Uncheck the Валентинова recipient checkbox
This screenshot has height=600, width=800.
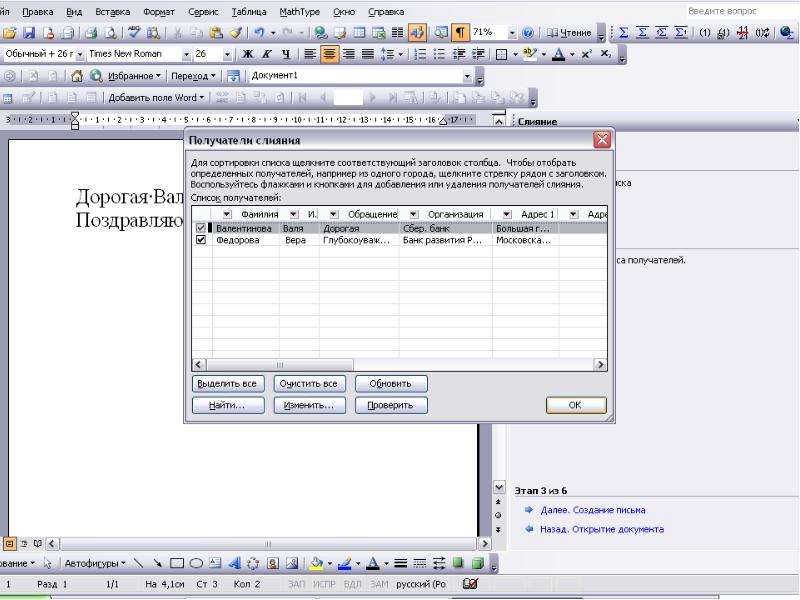pos(201,228)
